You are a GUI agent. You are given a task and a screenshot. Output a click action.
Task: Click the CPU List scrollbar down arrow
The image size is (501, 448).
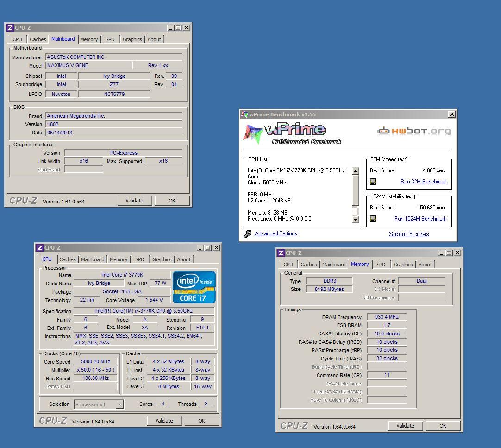pos(355,219)
